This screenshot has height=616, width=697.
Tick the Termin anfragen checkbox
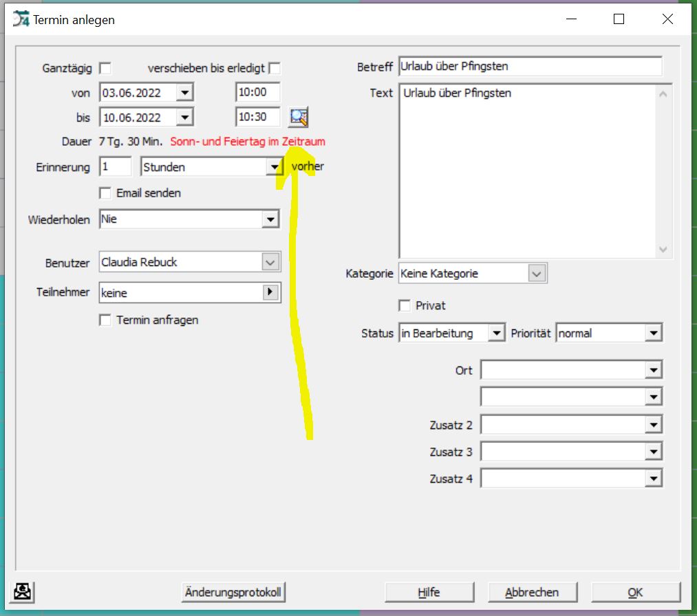point(105,320)
